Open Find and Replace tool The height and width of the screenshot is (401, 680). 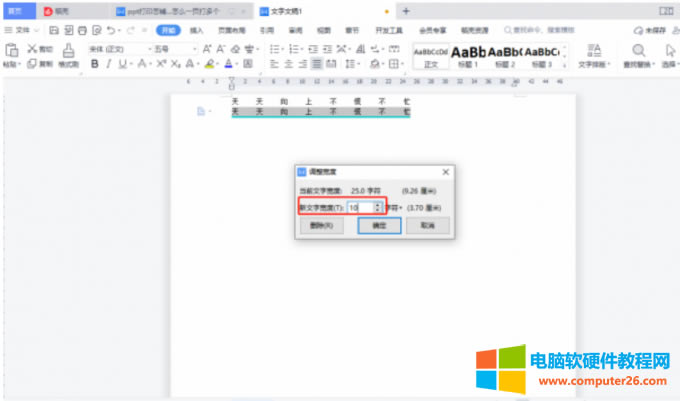click(639, 56)
